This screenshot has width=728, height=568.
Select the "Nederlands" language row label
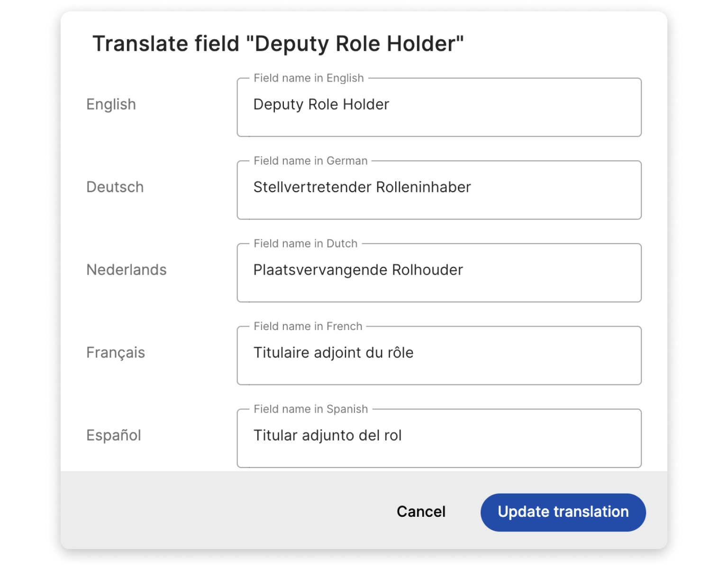tap(126, 270)
